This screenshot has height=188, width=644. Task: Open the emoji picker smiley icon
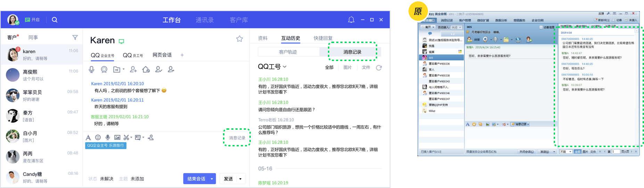[x=98, y=137]
